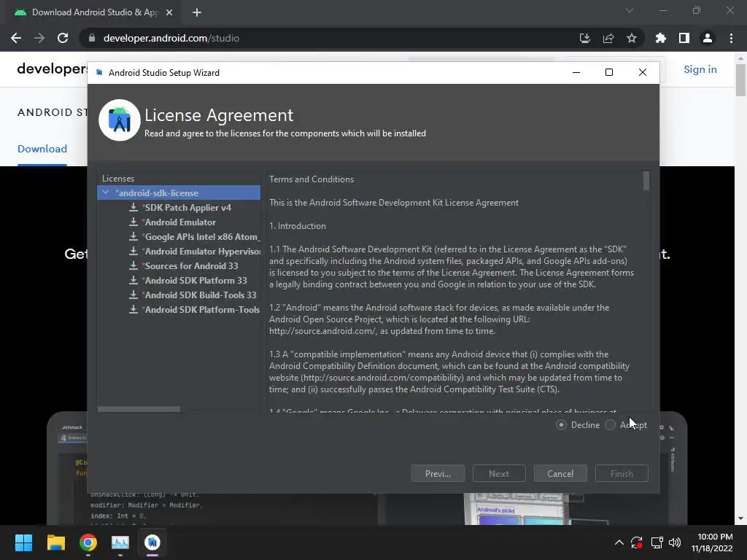747x560 pixels.
Task: Maximize the Setup Wizard window
Action: [609, 72]
